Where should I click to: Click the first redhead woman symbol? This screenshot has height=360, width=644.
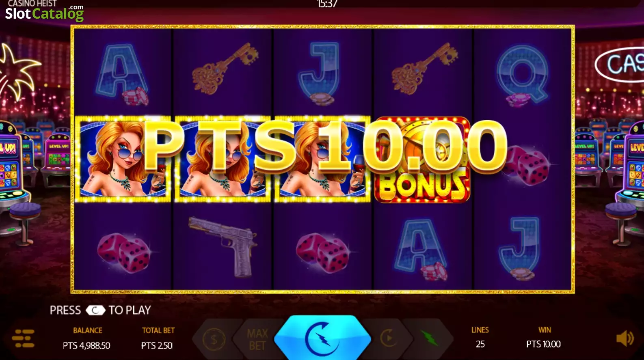click(x=123, y=159)
